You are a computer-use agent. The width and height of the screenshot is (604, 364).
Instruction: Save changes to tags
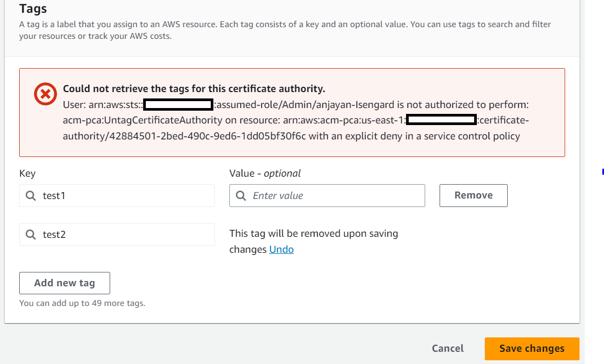(532, 349)
